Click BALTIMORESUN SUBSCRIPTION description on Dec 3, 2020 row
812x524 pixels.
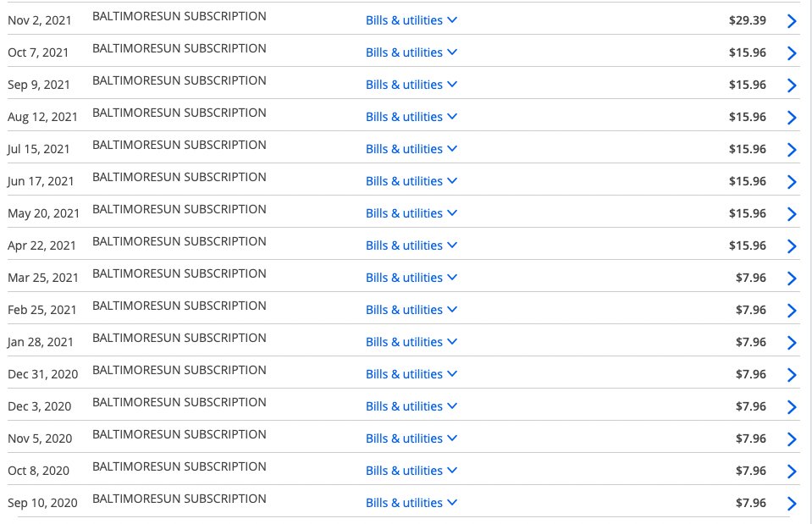coord(180,402)
